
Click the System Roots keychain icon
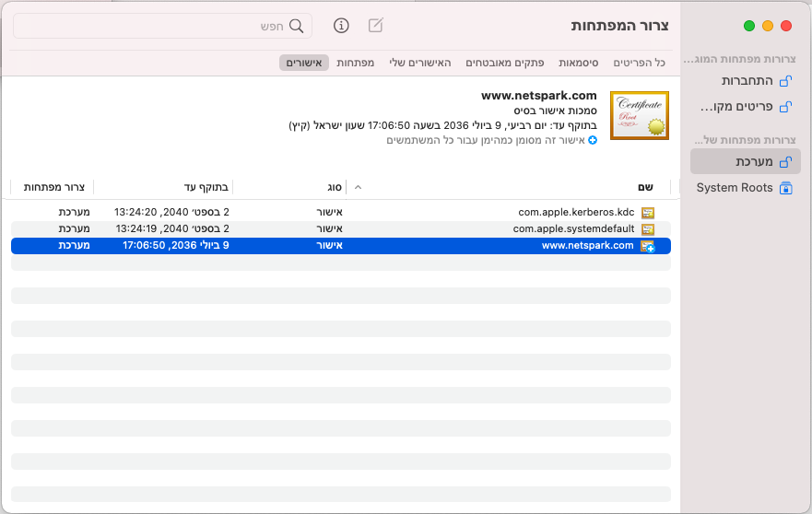tap(786, 188)
